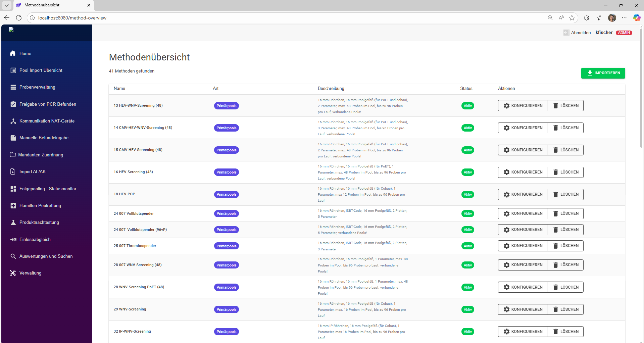The width and height of the screenshot is (644, 343).
Task: Click the Verwaltung tools icon
Action: [x=13, y=273]
